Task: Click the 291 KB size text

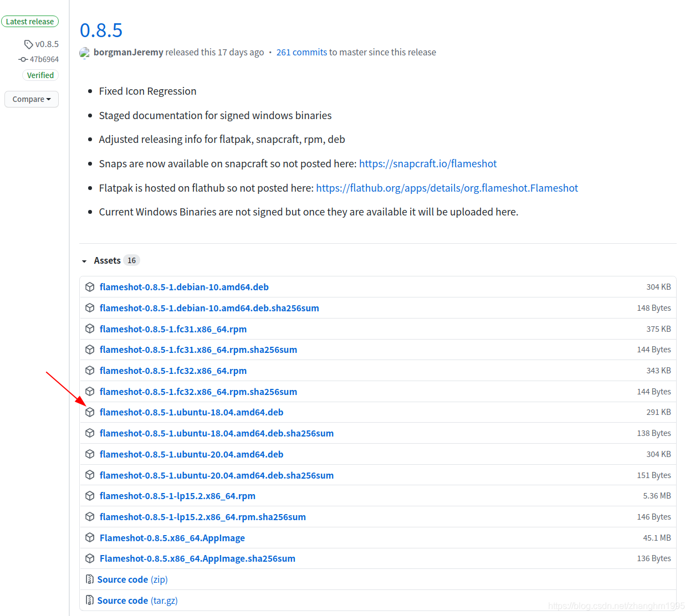Action: point(658,412)
